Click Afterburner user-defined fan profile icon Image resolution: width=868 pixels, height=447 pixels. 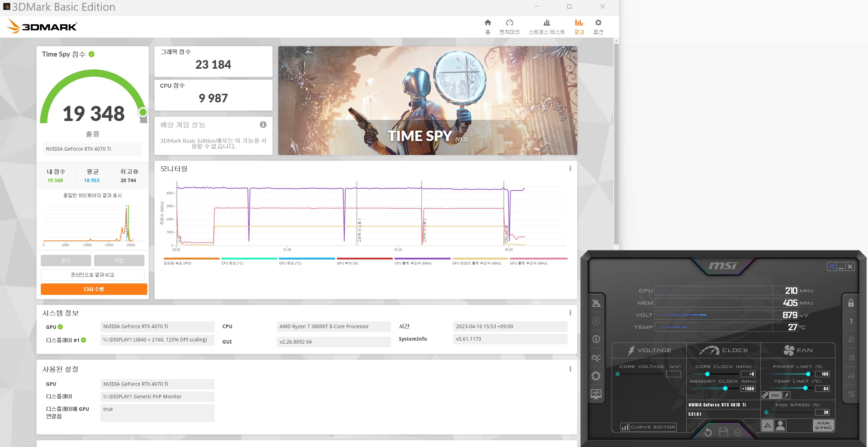(780, 426)
